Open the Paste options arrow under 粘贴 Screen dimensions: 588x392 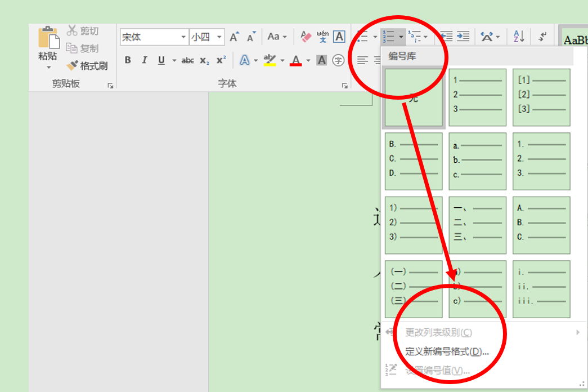click(48, 68)
